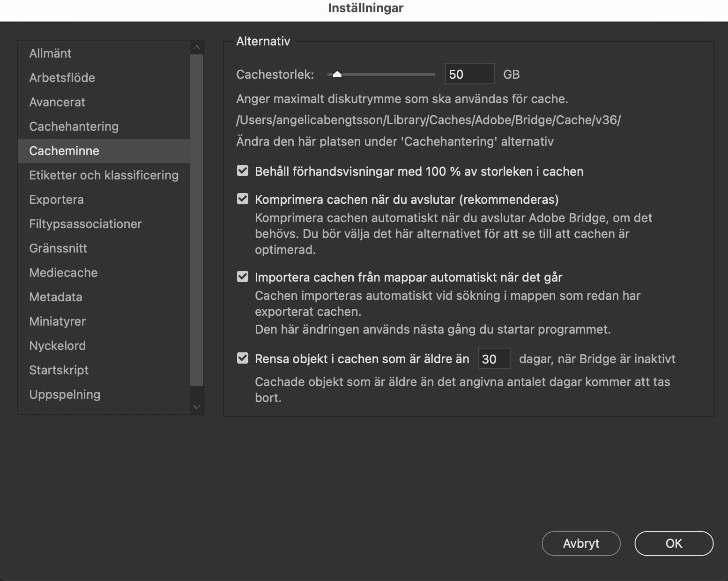Open the Cachehantering section
This screenshot has width=728, height=581.
pos(74,127)
